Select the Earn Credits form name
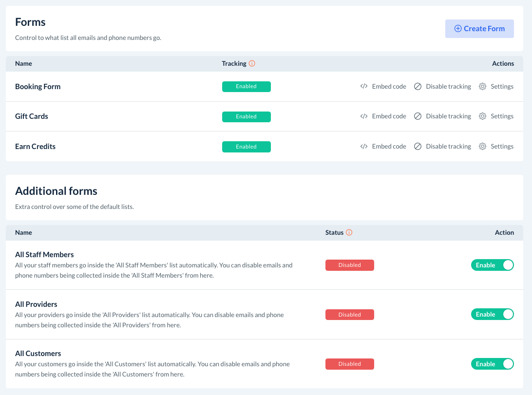 pos(35,147)
